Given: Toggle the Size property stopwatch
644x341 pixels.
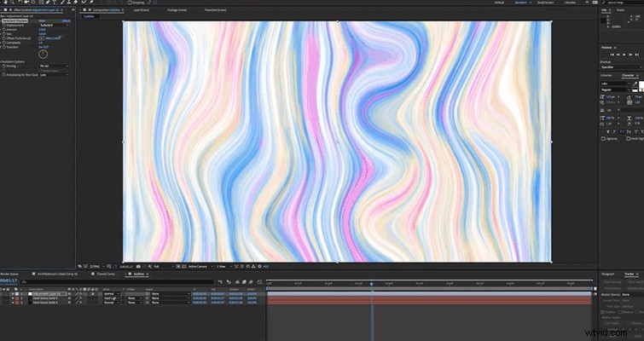Looking at the screenshot, I should coord(4,33).
